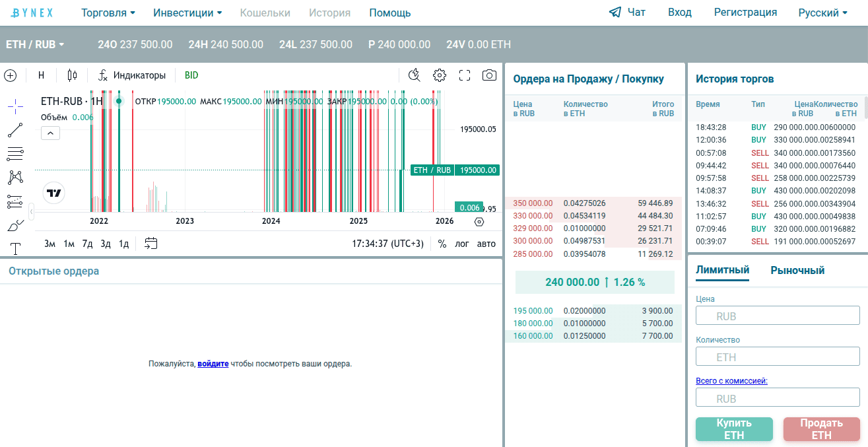This screenshot has width=868, height=447.
Task: Enter fullscreen chart mode
Action: click(x=465, y=75)
